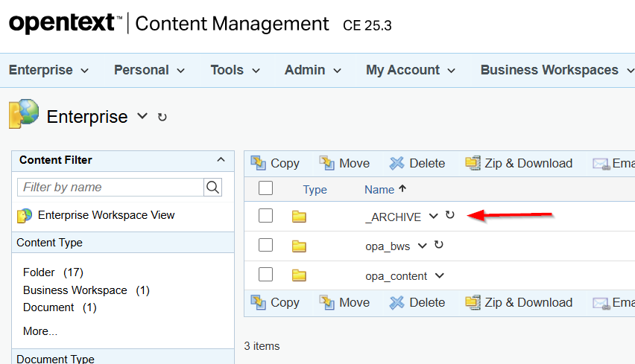Filter by Document (1) content type
The image size is (635, 364).
[60, 307]
